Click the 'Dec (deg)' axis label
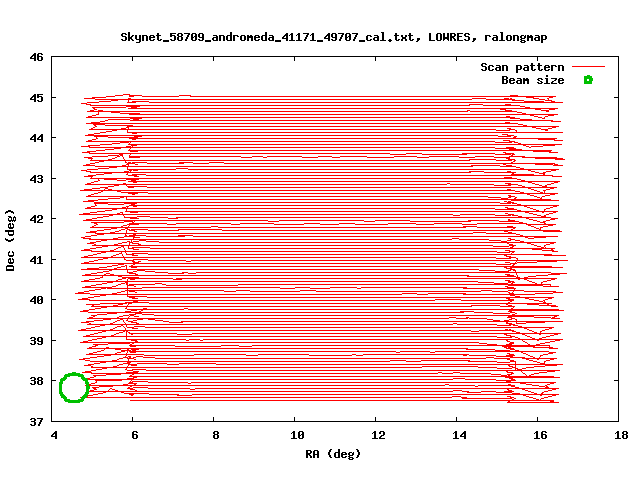640x480 pixels. tap(10, 240)
